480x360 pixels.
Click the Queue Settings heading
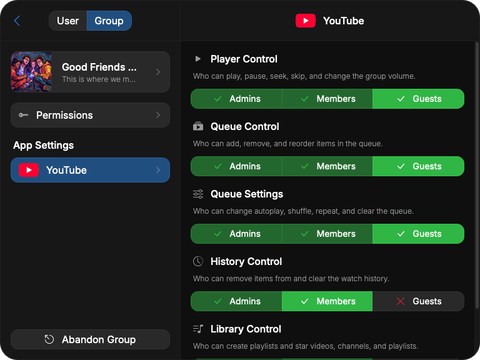(247, 194)
